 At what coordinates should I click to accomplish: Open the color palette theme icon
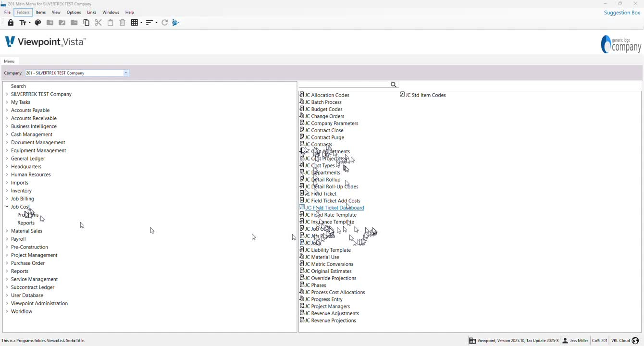click(x=38, y=23)
